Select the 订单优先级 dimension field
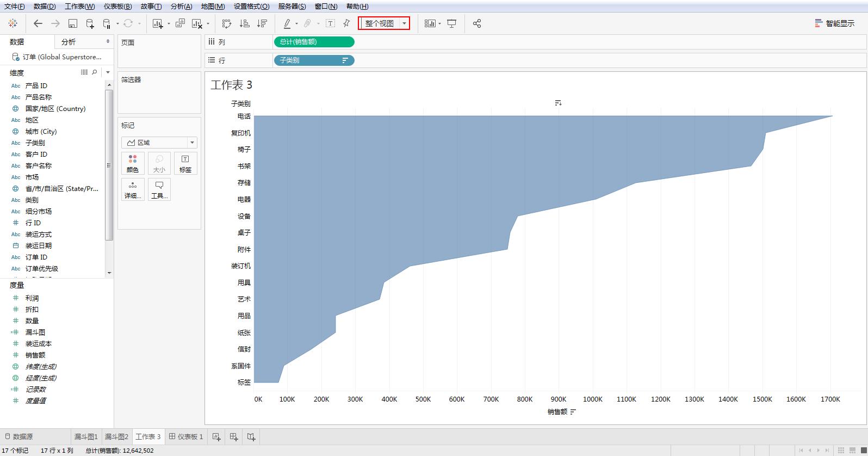The height and width of the screenshot is (456, 868). [x=42, y=269]
